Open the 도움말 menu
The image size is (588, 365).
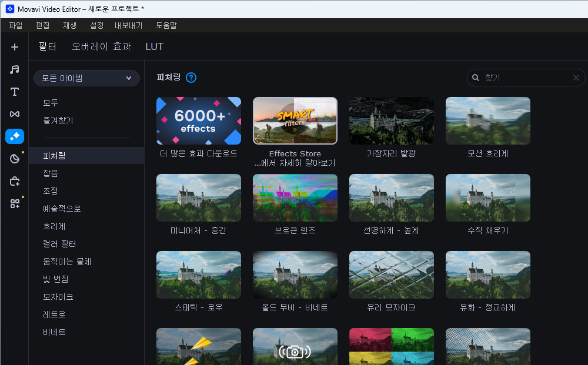(x=166, y=25)
